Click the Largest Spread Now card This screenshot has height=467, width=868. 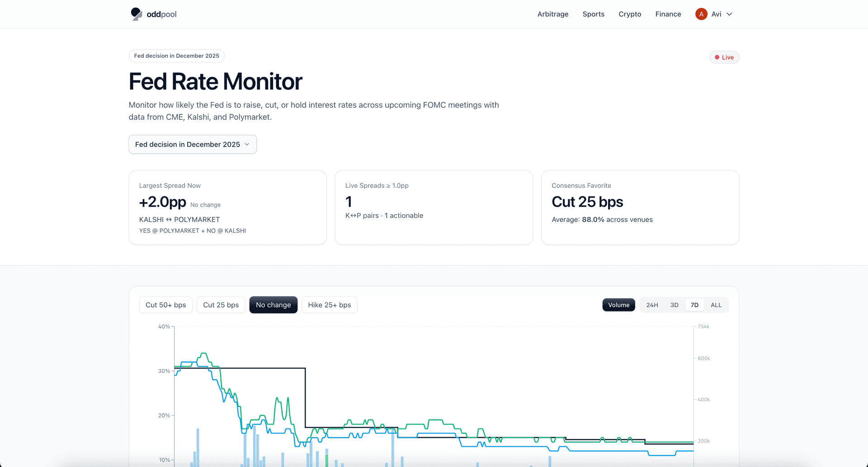pos(227,208)
